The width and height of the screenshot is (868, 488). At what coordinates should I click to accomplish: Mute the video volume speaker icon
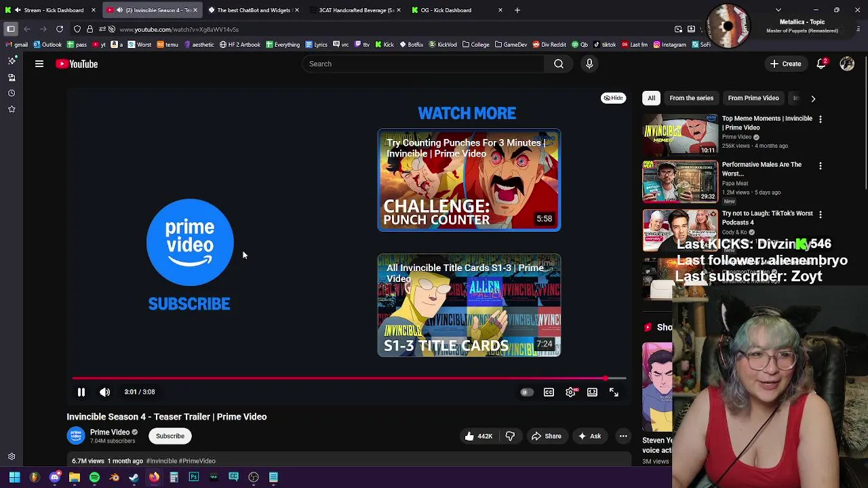click(x=104, y=392)
